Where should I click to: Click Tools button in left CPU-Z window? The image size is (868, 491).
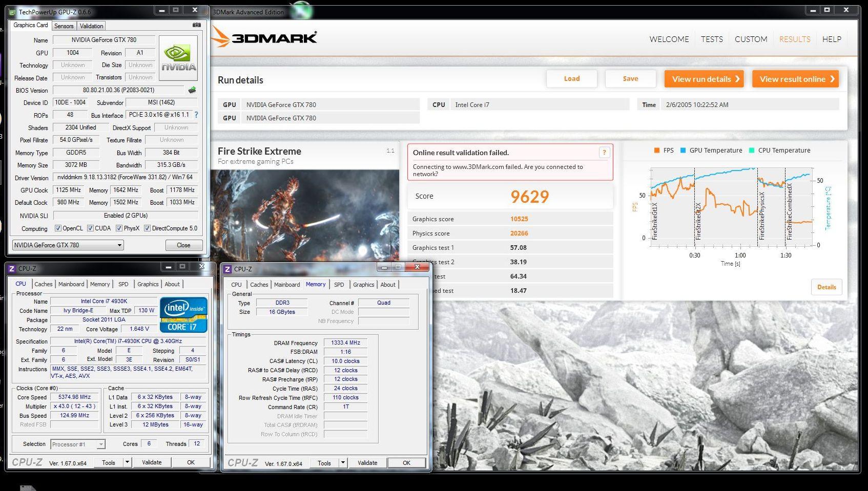(x=109, y=462)
